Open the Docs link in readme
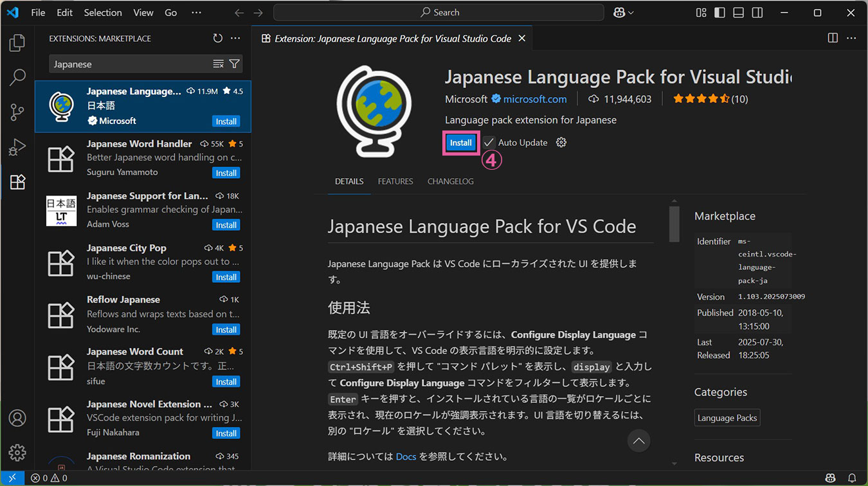 tap(406, 457)
